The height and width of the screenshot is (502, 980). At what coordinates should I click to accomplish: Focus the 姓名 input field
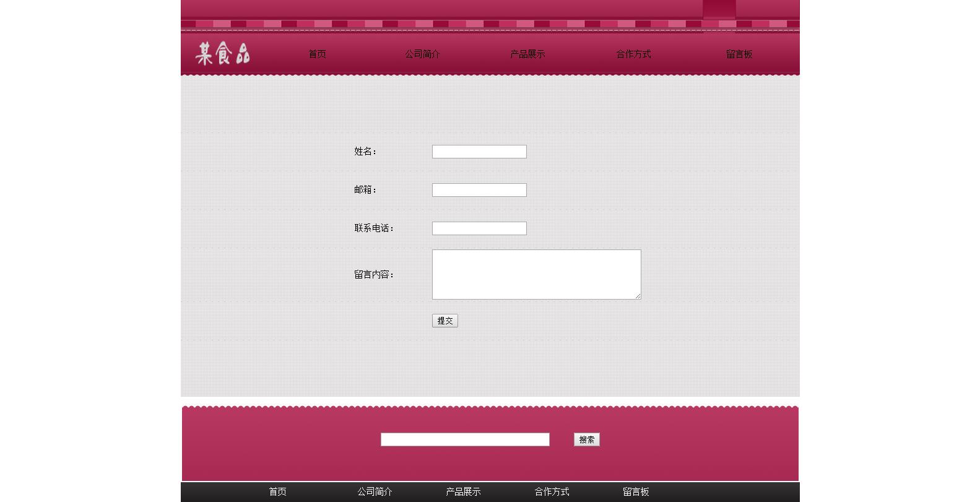tap(479, 152)
